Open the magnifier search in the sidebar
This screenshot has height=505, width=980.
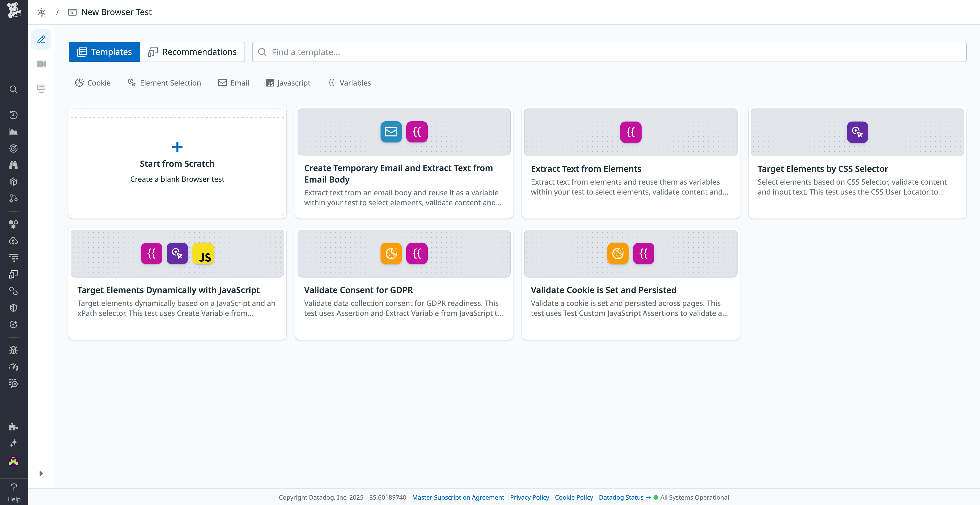click(x=14, y=89)
